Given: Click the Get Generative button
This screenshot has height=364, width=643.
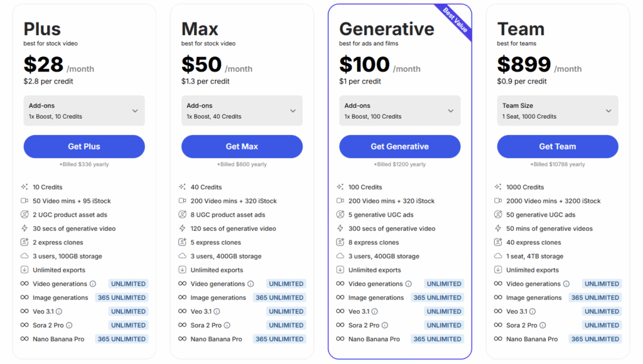Looking at the screenshot, I should [x=399, y=146].
